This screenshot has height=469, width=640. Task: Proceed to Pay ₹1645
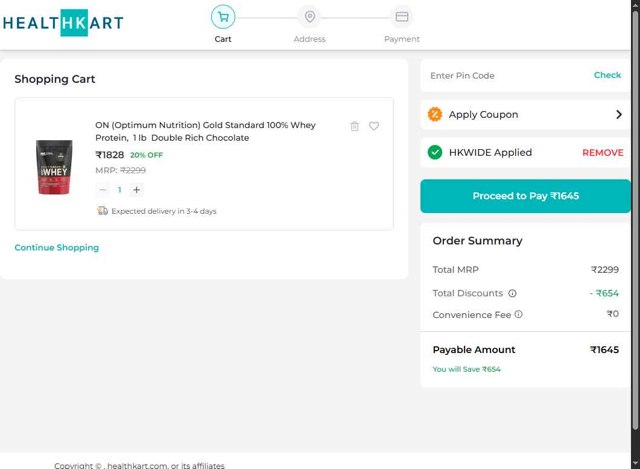525,196
